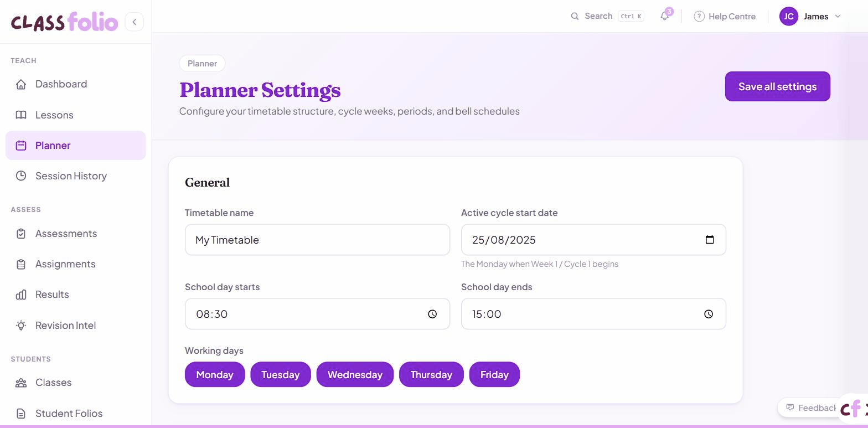Toggle Wednesday working day
The width and height of the screenshot is (868, 428).
coord(355,375)
